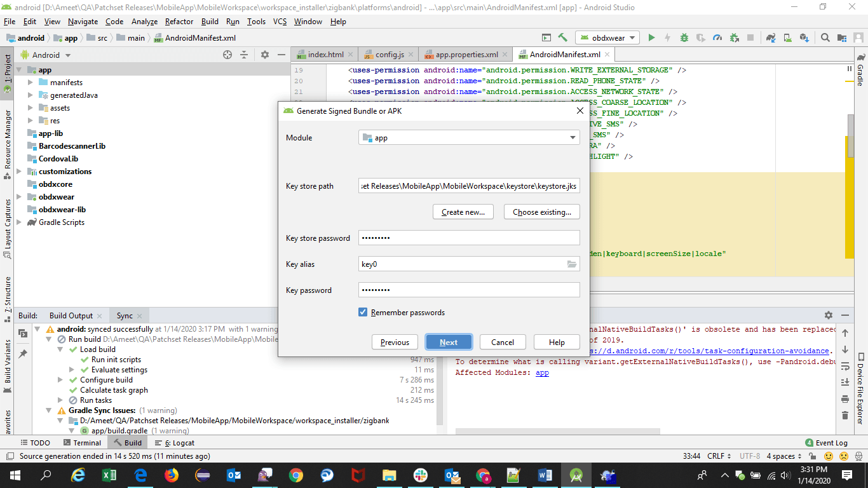Click the folder icon in Key alias field
Screen dimensions: 868x488
pyautogui.click(x=572, y=264)
